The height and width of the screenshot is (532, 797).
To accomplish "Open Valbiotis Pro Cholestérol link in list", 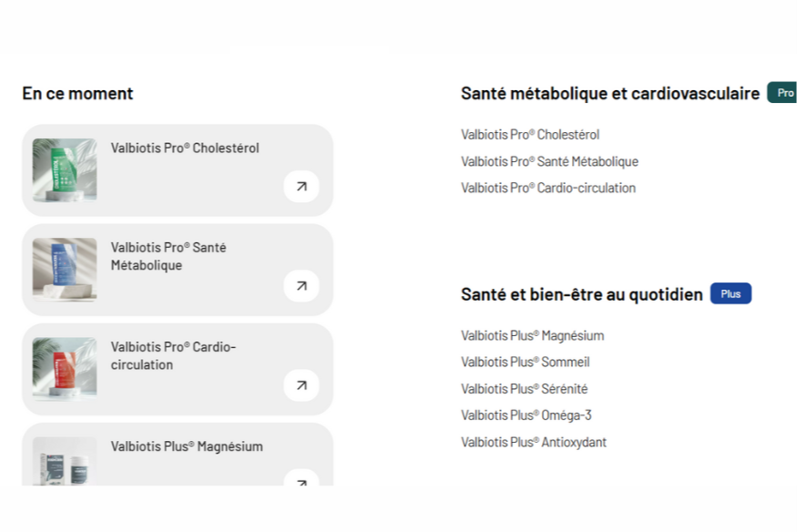I will point(530,135).
